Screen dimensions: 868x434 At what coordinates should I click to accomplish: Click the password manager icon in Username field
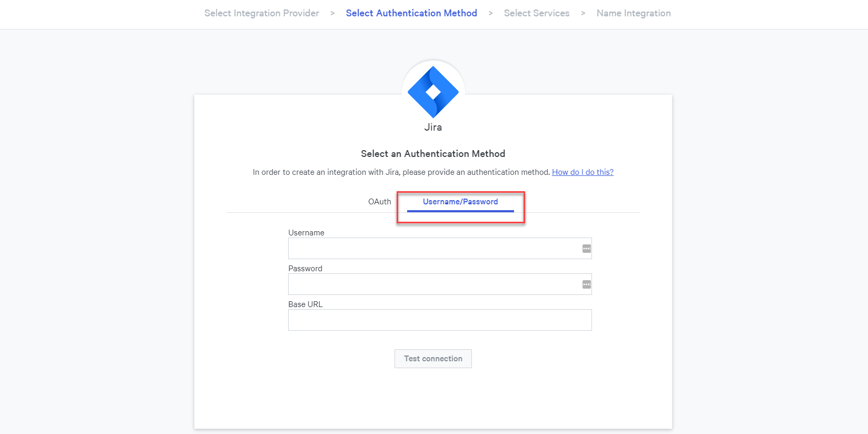point(586,249)
